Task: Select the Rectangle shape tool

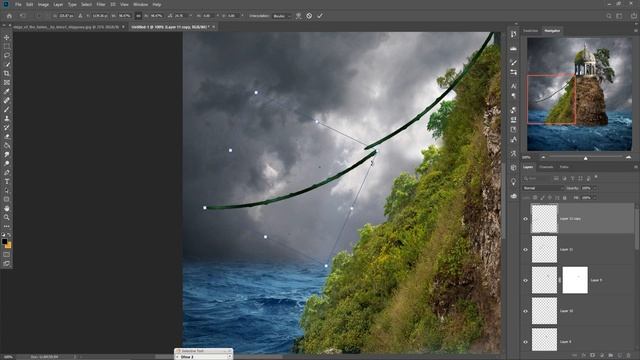Action: (7, 199)
